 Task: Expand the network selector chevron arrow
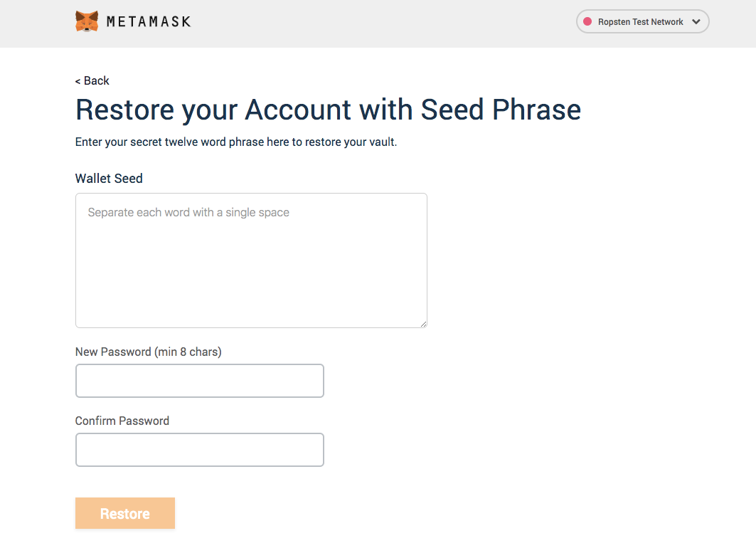point(696,22)
